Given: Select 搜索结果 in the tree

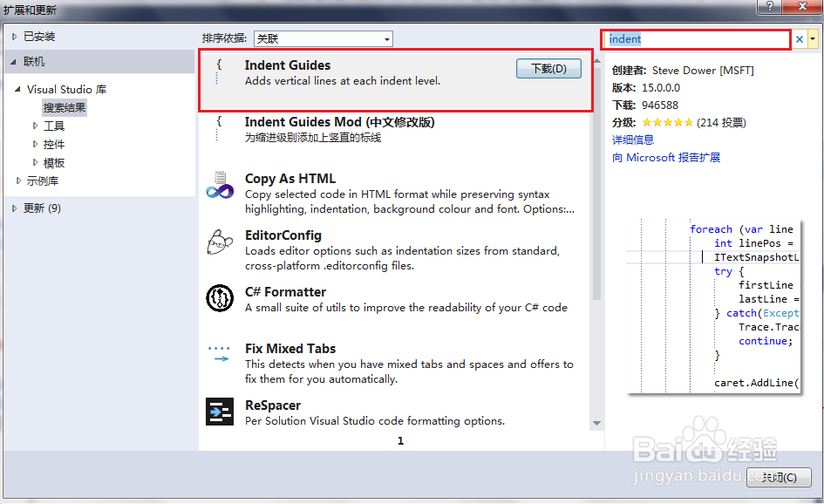Looking at the screenshot, I should point(65,108).
